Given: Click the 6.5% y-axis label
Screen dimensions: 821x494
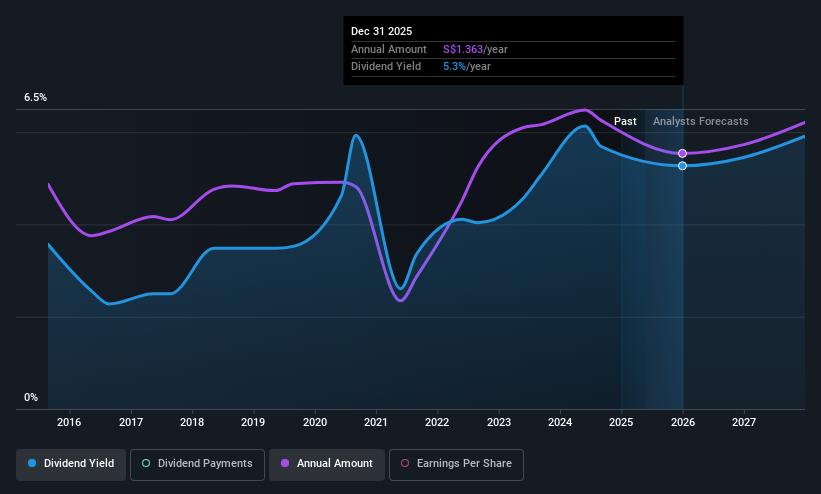Looking at the screenshot, I should coord(35,97).
